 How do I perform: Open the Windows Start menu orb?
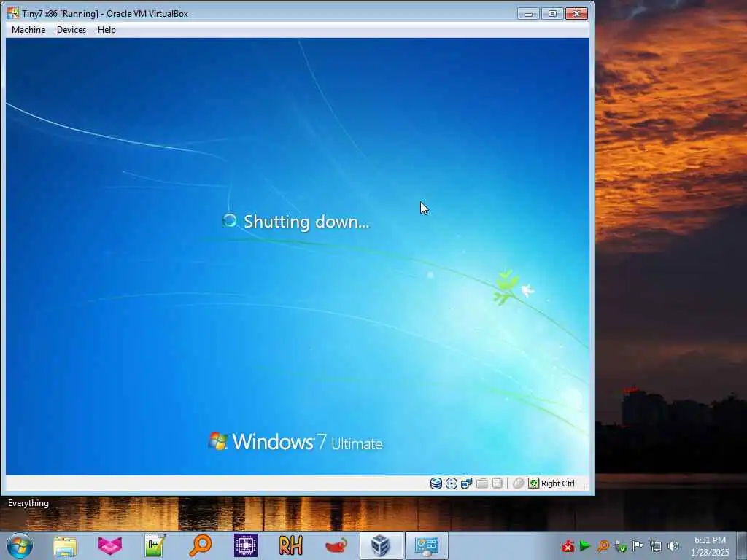click(20, 545)
